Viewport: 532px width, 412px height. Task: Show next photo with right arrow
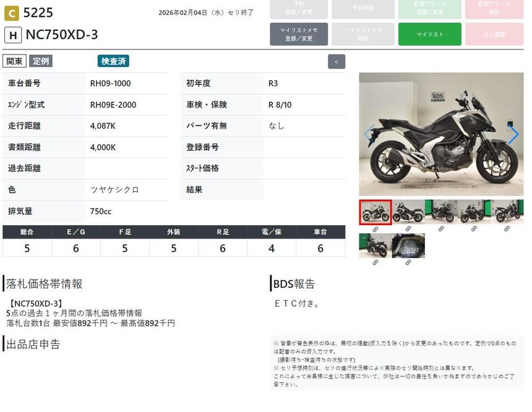coord(513,134)
